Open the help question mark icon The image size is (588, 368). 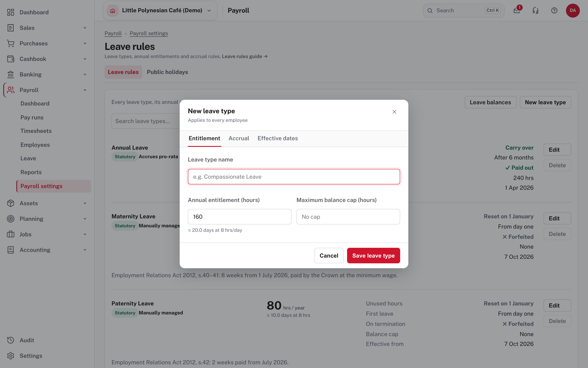coord(554,10)
